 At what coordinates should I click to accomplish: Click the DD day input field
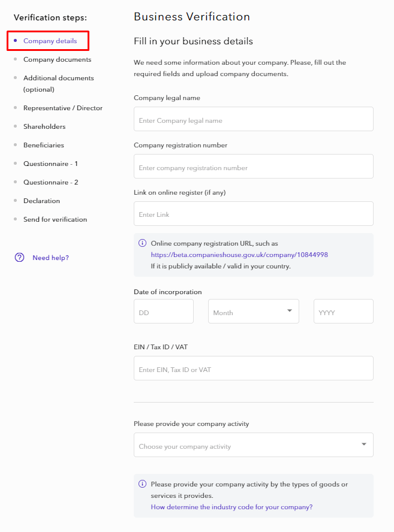(163, 312)
